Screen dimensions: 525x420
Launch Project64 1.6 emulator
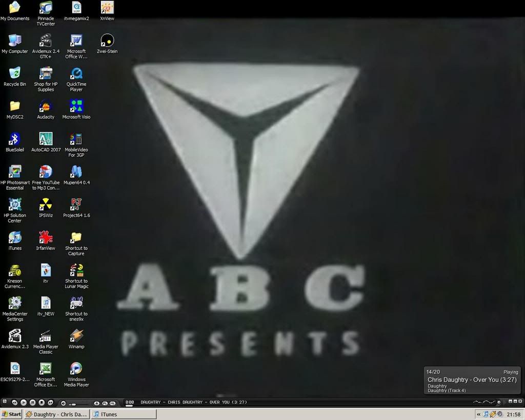[76, 208]
